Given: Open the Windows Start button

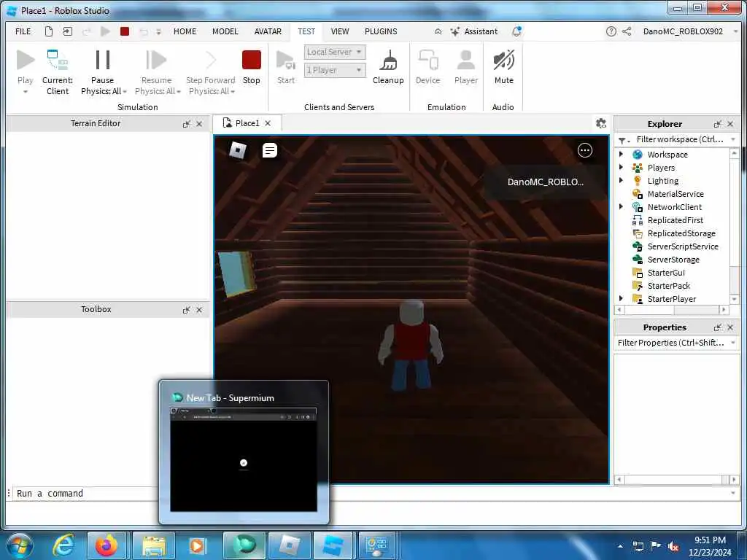Looking at the screenshot, I should tap(20, 545).
